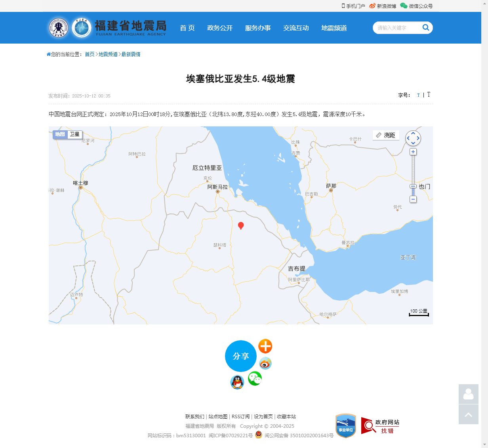Click the keyword search input field
488x448 pixels.
396,28
